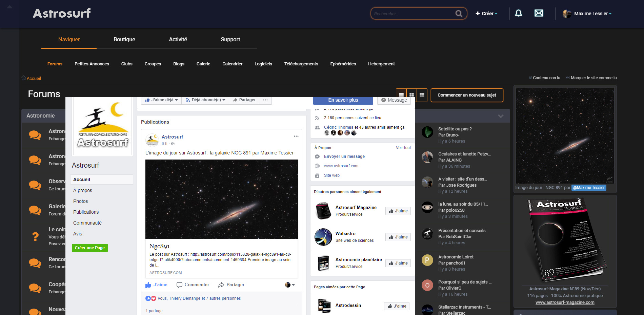This screenshot has height=315, width=644.
Task: Select Photos in the page sidebar
Action: (x=80, y=201)
